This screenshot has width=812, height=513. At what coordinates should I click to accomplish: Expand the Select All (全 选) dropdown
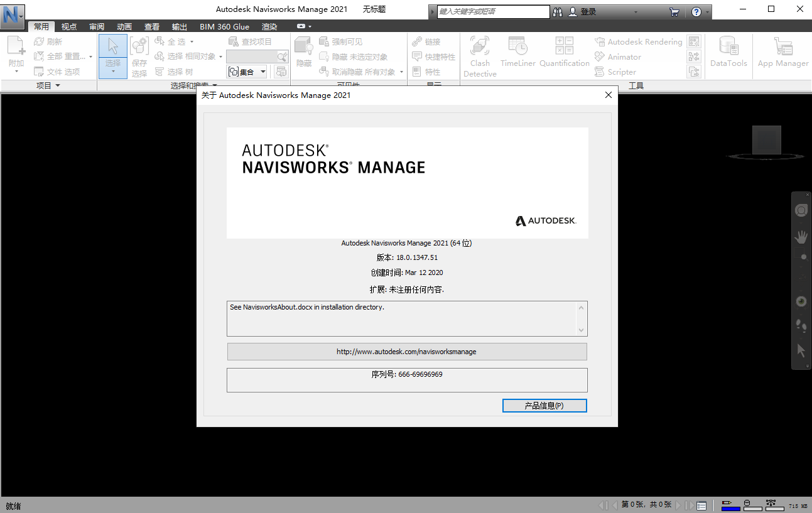(x=192, y=41)
